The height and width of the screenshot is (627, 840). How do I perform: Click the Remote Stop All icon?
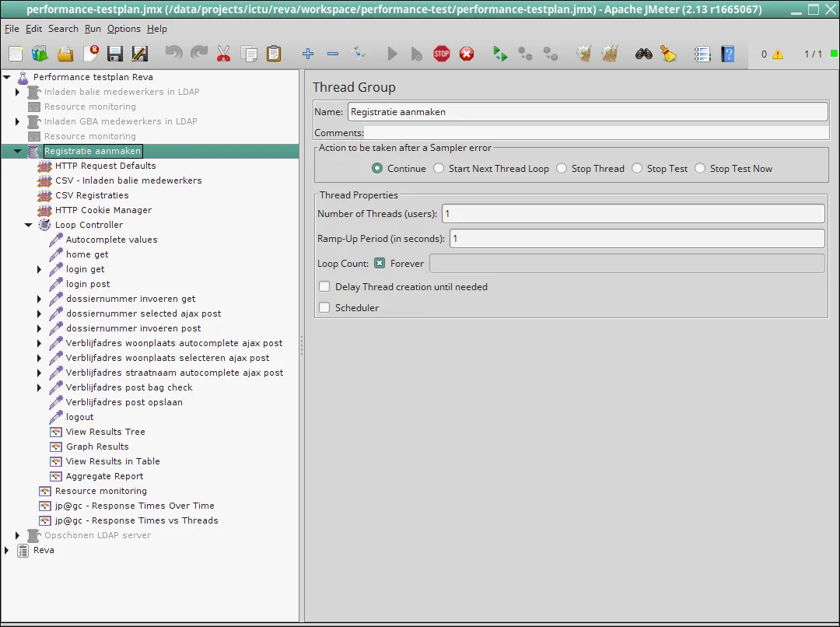tap(525, 54)
